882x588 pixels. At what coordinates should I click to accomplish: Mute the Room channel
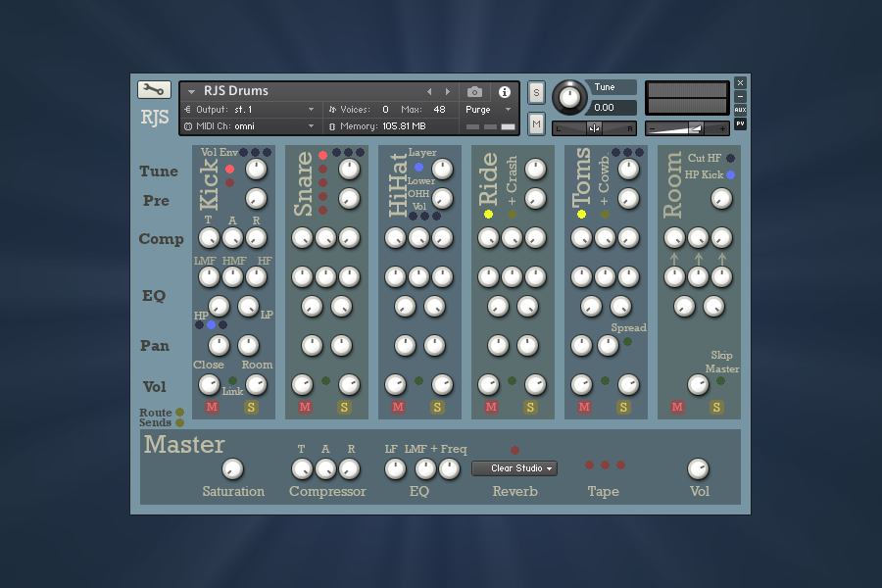click(x=677, y=407)
